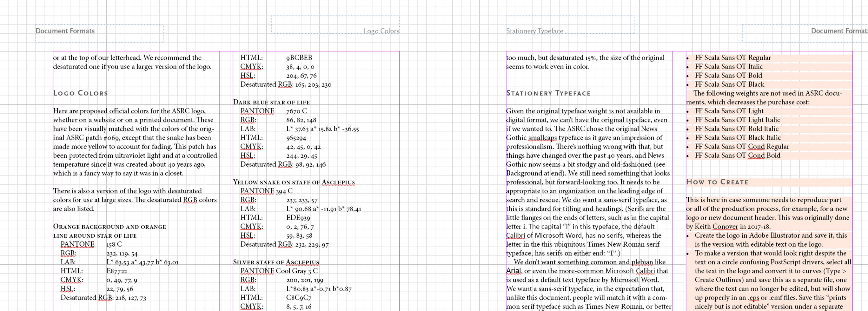This screenshot has width=868, height=311.
Task: Click CMYK value '38, 4, 0, 0'
Action: click(300, 67)
